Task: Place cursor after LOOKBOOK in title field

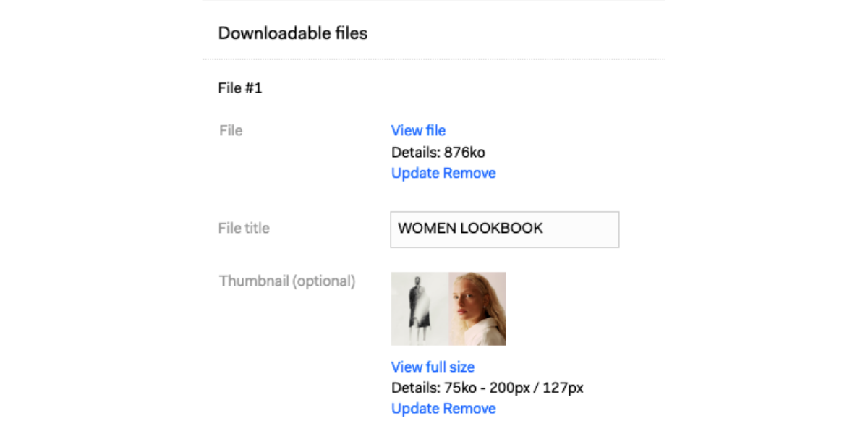Action: 544,228
